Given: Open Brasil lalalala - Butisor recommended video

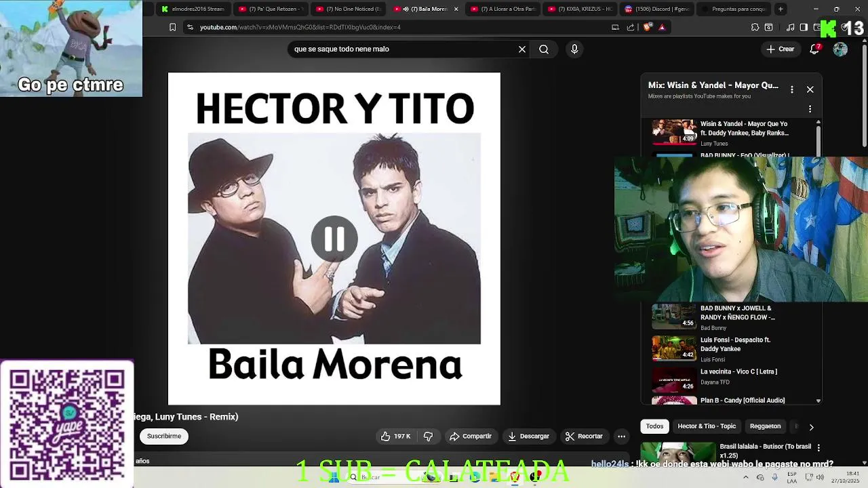Looking at the screenshot, I should (766, 451).
